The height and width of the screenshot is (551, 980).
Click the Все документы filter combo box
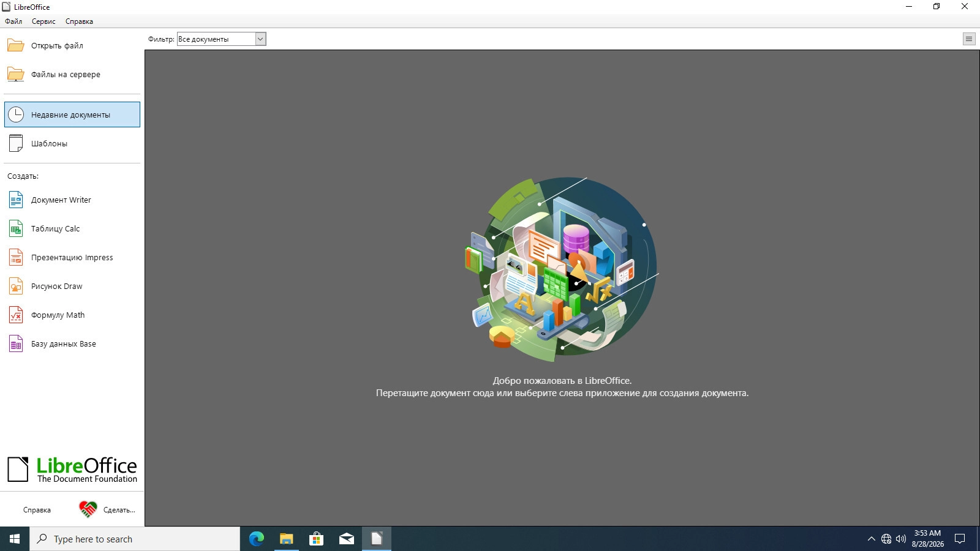[221, 39]
